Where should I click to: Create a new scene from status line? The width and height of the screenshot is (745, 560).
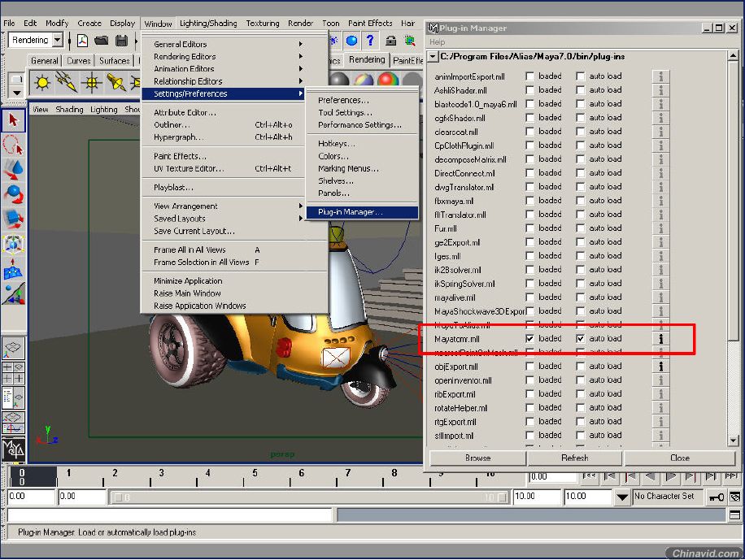click(82, 41)
